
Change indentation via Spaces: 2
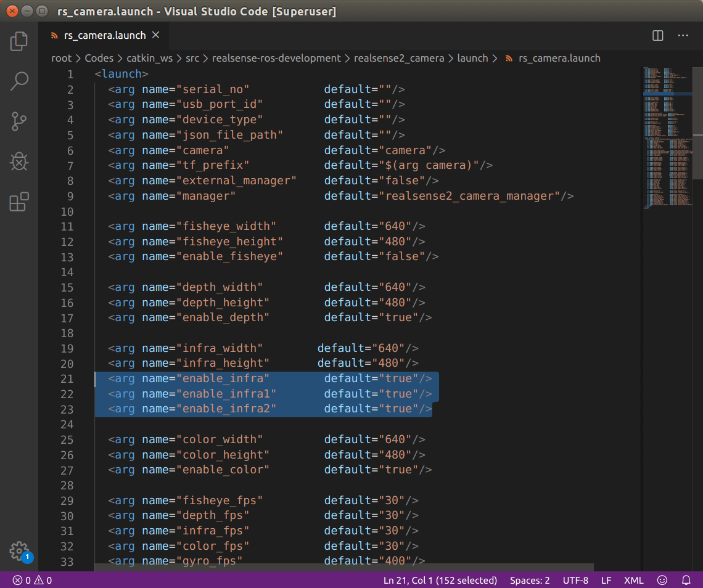point(530,581)
